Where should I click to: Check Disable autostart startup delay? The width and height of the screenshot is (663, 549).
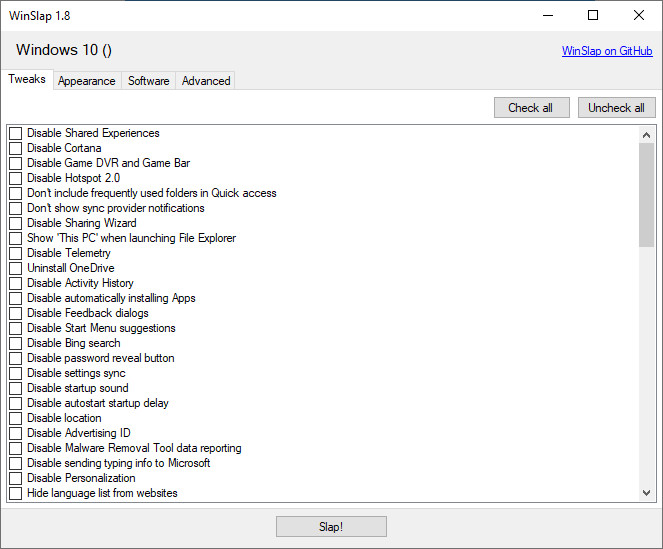(x=16, y=403)
